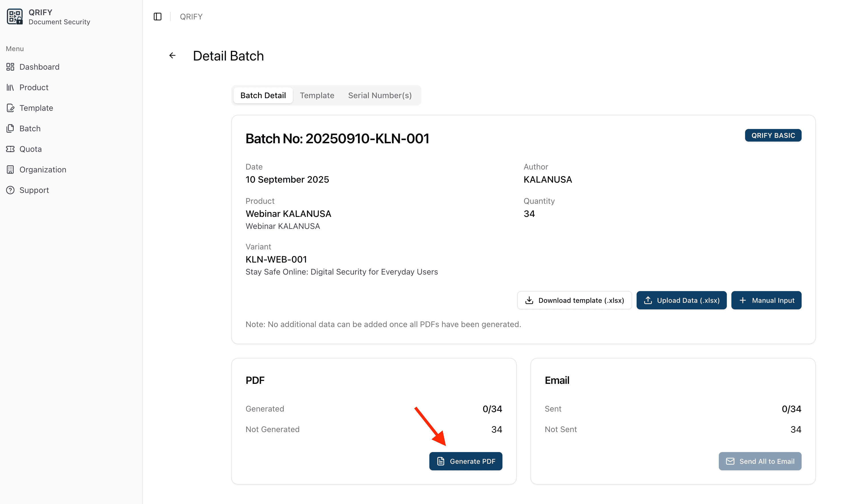Click Send All to Email button

(x=759, y=461)
